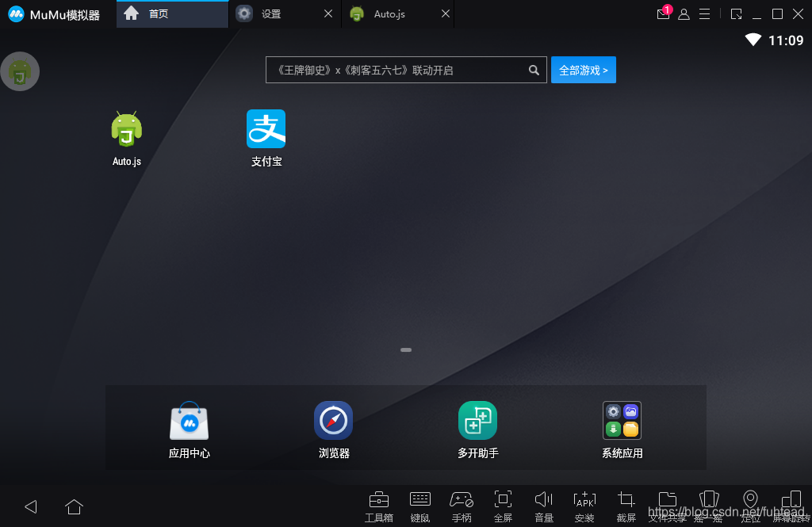Toggle 全屏 fullscreen mode
The width and height of the screenshot is (812, 527).
pyautogui.click(x=503, y=506)
